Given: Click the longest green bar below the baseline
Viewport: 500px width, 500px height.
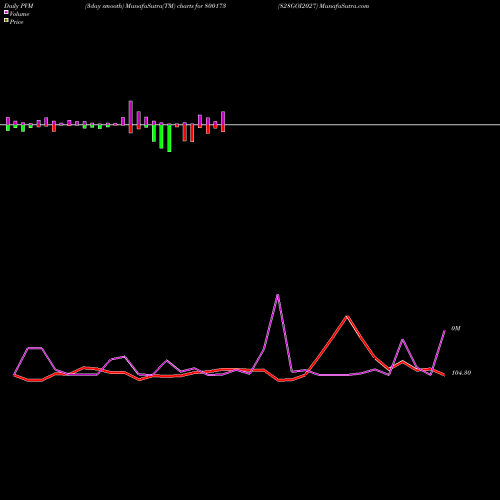Looking at the screenshot, I should tap(169, 138).
